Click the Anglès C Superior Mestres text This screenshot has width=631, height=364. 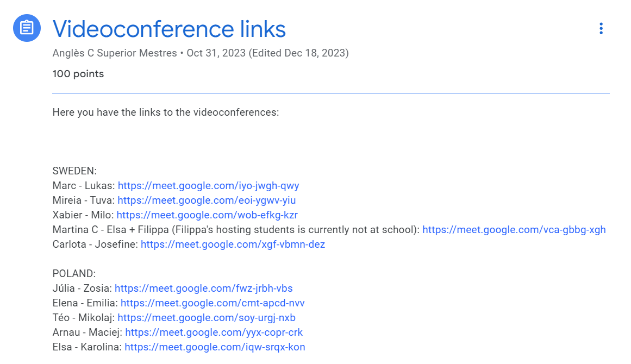click(114, 53)
